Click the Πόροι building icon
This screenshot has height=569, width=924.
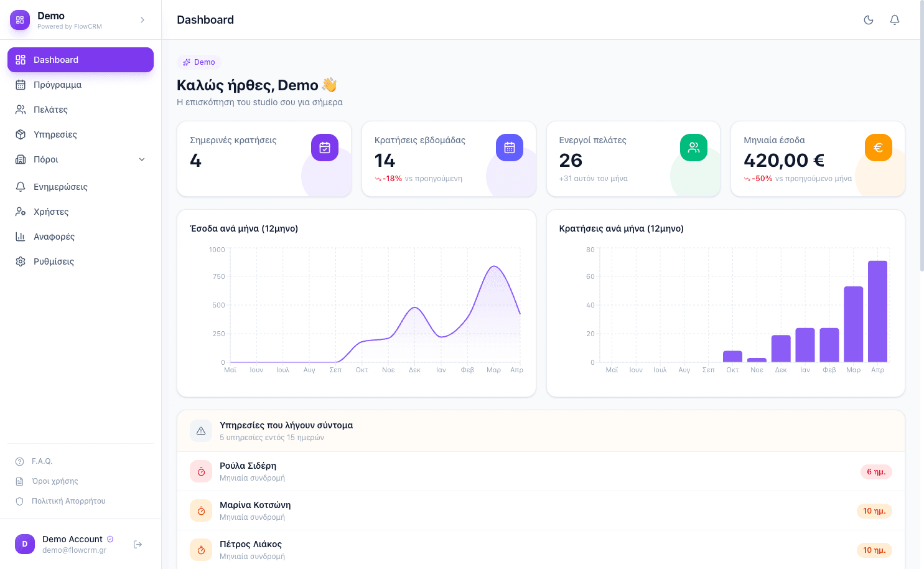(21, 159)
